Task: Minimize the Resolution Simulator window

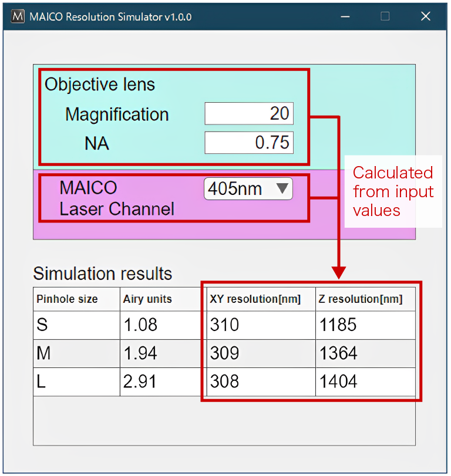Action: coord(344,16)
